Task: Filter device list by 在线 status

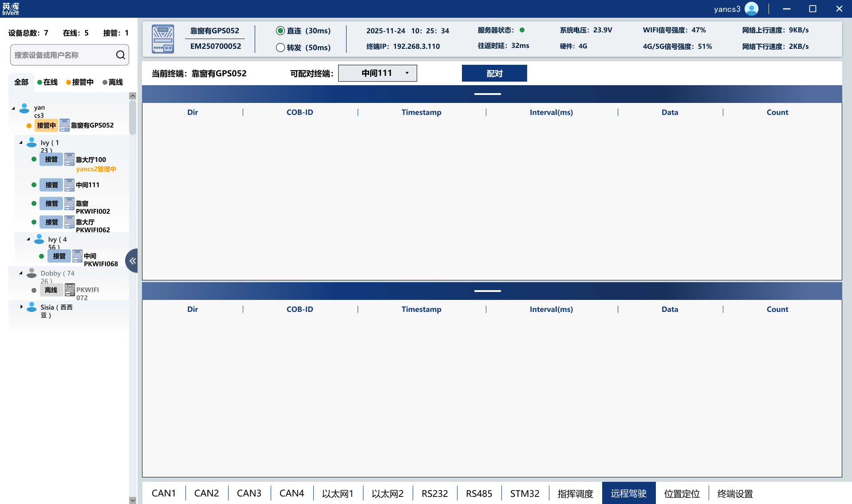Action: (48, 82)
